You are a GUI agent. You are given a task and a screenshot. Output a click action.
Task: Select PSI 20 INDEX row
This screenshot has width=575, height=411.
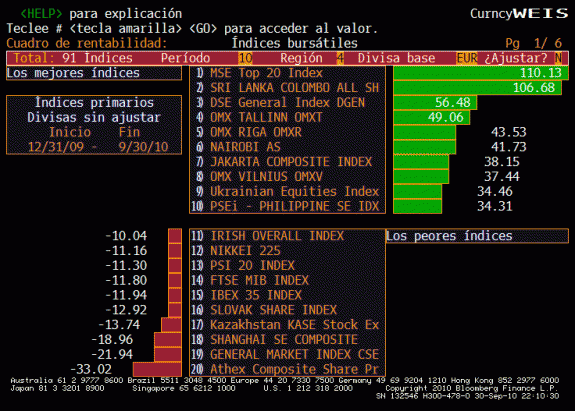[288, 265]
